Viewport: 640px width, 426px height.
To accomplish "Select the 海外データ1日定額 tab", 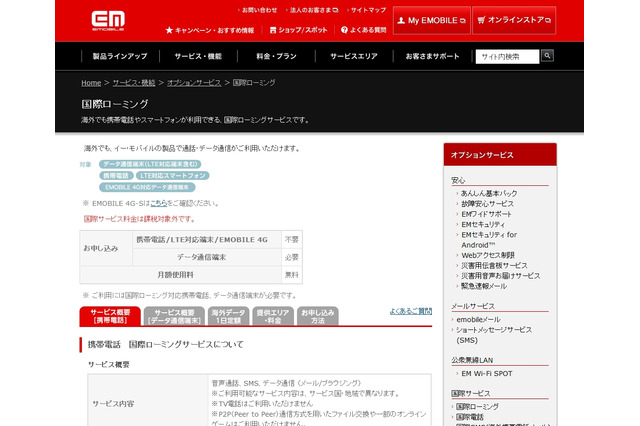I will [228, 316].
